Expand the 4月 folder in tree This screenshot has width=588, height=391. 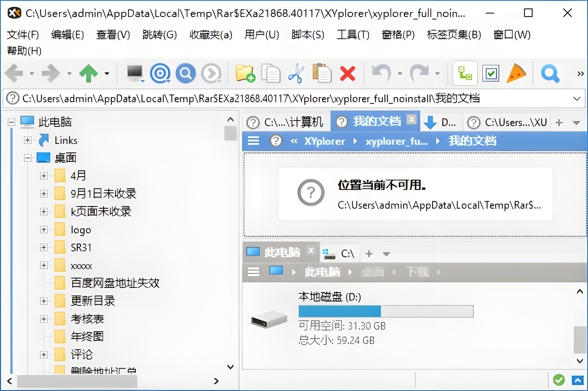click(x=44, y=176)
